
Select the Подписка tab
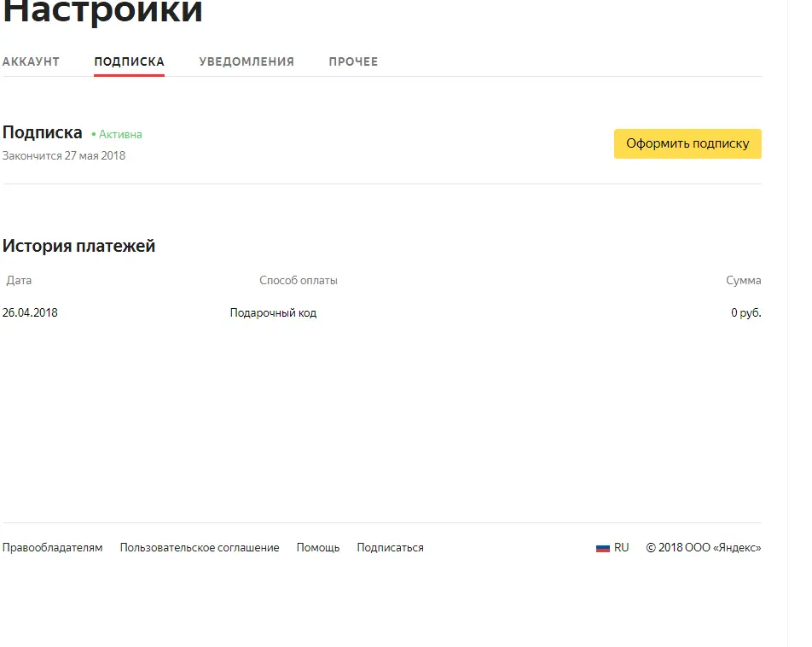coord(129,61)
